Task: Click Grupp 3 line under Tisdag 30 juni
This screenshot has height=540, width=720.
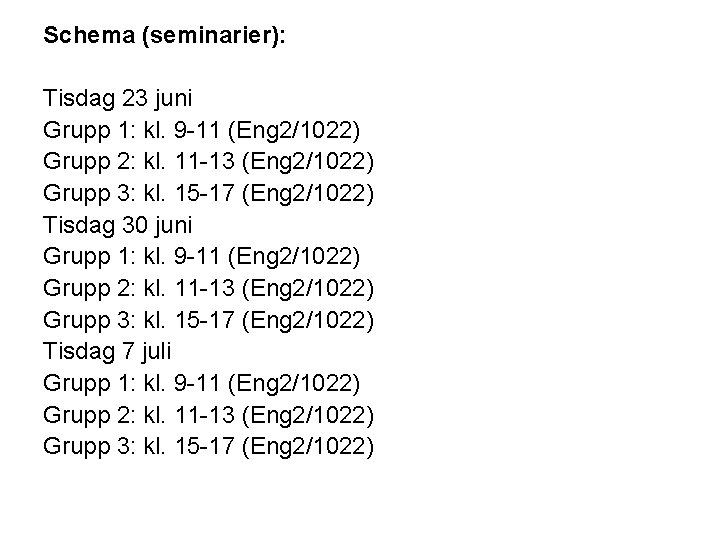Action: point(208,321)
